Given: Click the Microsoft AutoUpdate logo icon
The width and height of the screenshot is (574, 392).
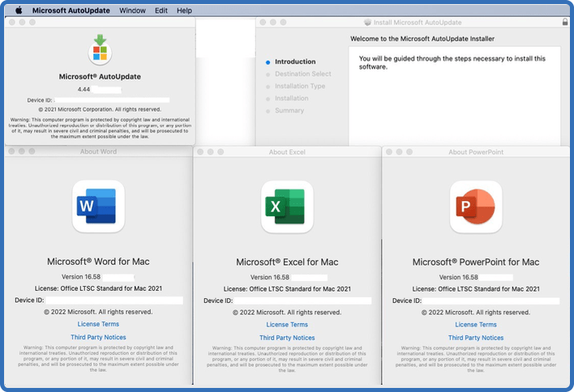Looking at the screenshot, I should [100, 50].
